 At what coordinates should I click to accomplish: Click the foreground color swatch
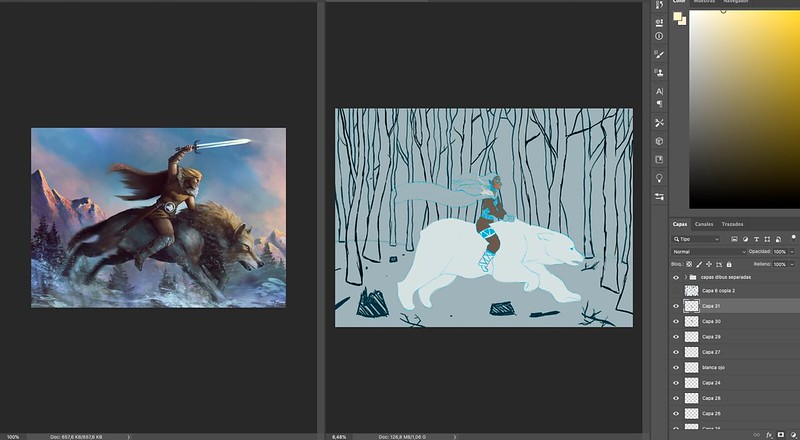click(x=677, y=16)
